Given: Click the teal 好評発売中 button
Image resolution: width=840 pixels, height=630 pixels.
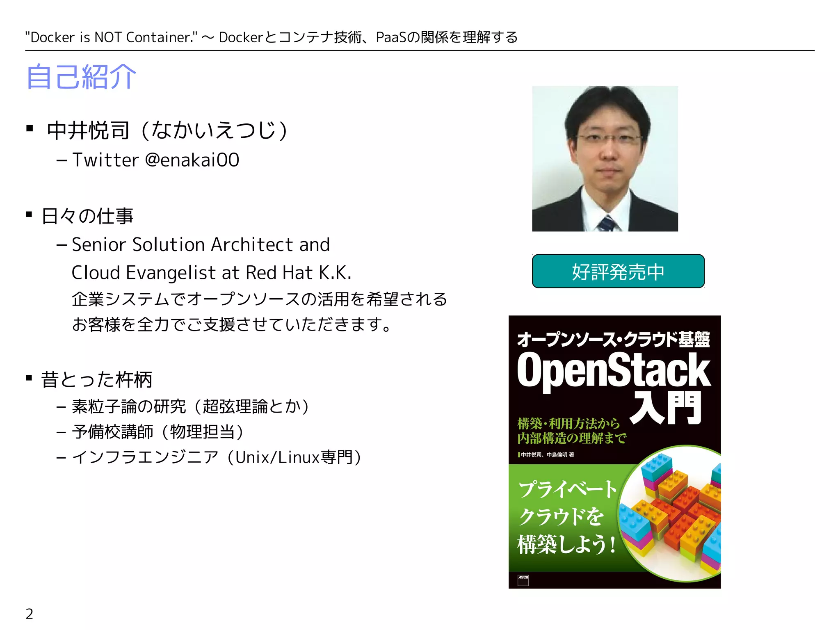Looking at the screenshot, I should click(618, 272).
